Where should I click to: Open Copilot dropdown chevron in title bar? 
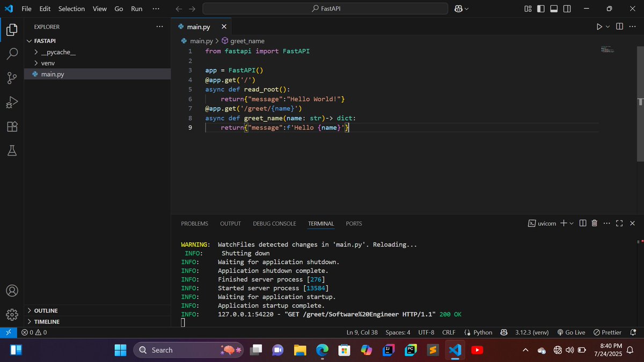pyautogui.click(x=466, y=9)
